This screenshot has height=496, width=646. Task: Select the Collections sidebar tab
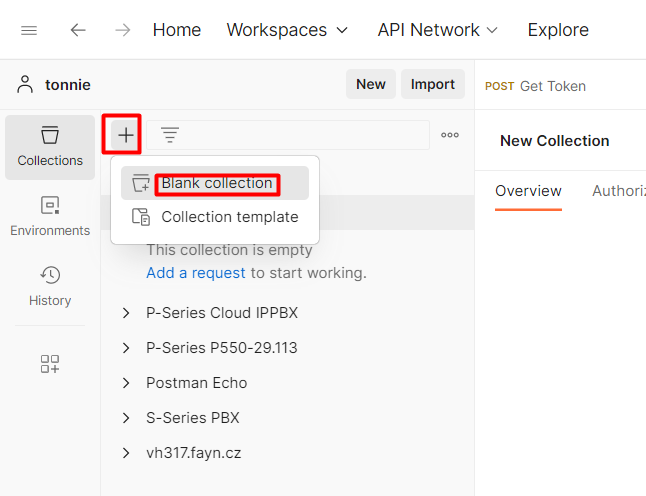[50, 147]
